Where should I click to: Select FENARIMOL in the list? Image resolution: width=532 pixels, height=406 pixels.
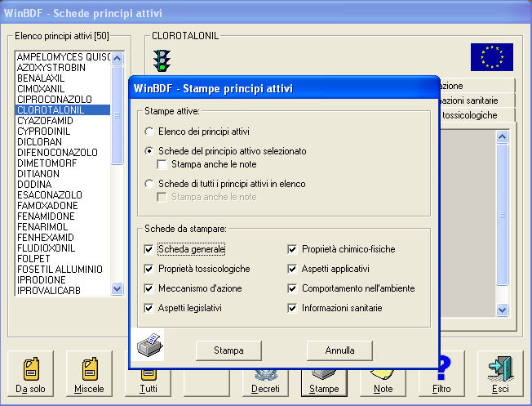pyautogui.click(x=63, y=226)
